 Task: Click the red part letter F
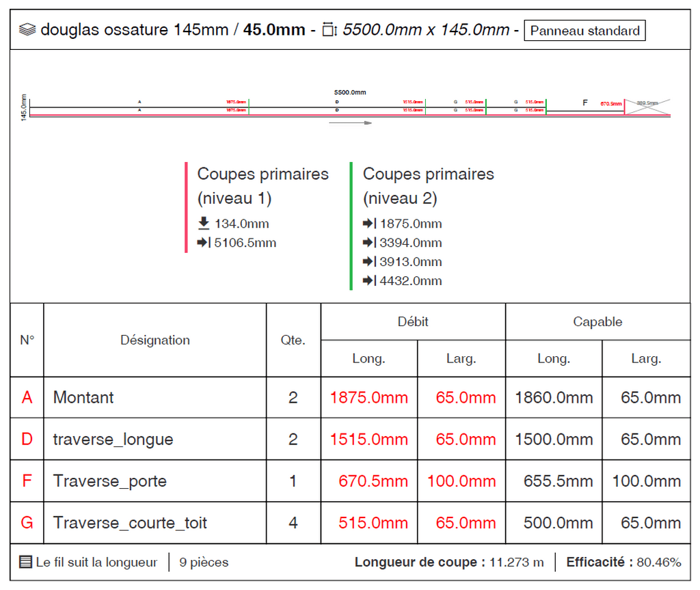click(x=27, y=481)
